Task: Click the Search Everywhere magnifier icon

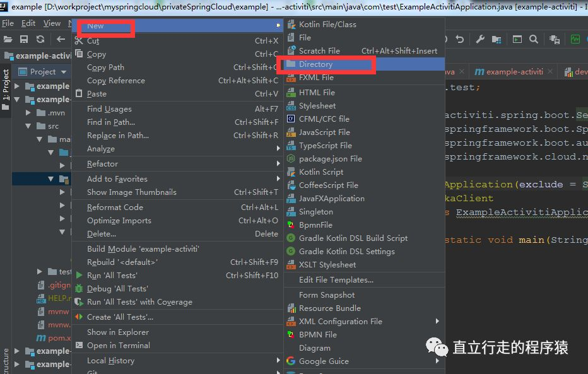Action: (x=534, y=38)
